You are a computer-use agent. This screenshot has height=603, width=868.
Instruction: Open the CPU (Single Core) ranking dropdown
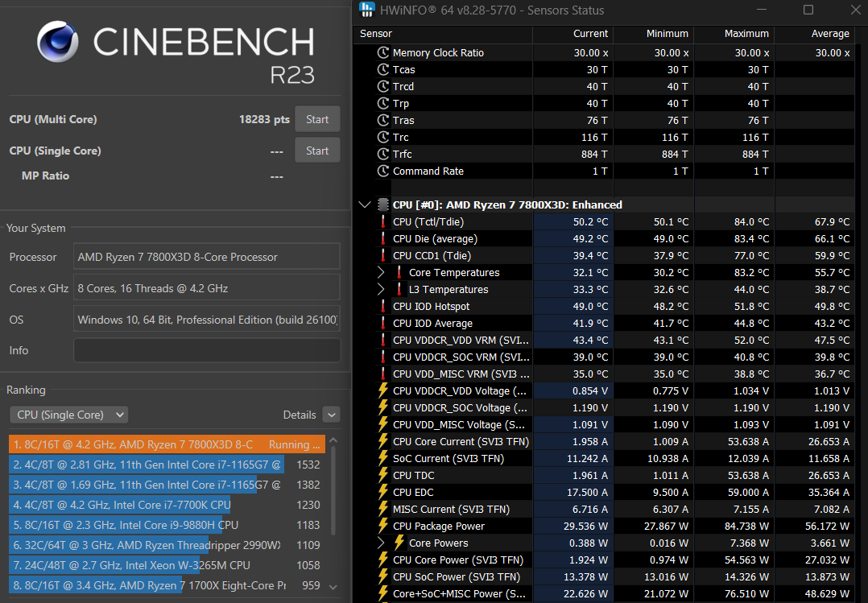(69, 415)
